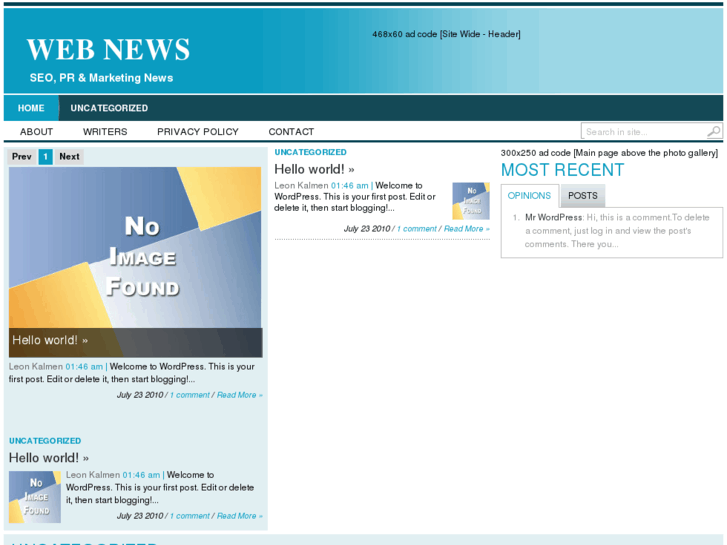
Task: Click small thumbnail in middle column post
Action: click(471, 201)
